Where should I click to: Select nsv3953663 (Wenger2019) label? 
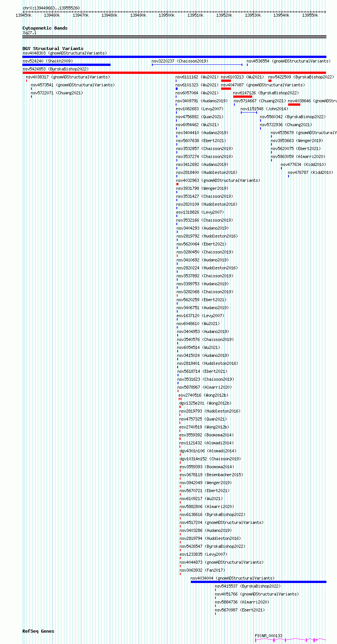[297, 141]
